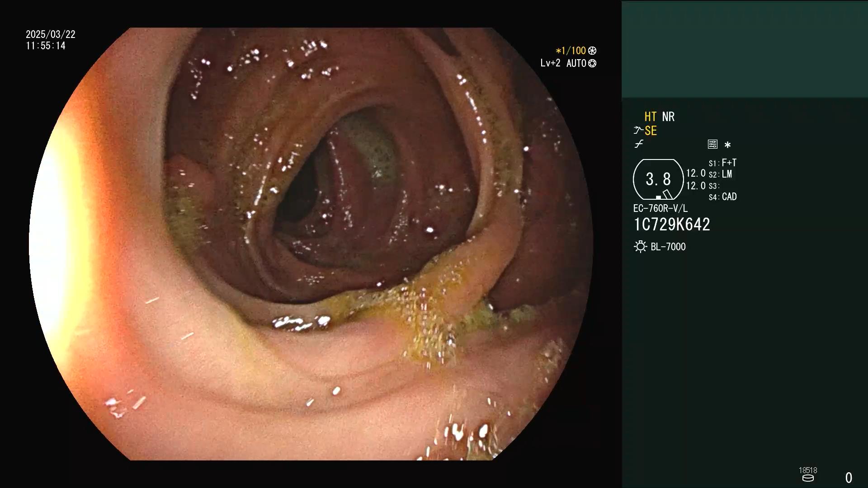
Task: Click the image storage disk icon
Action: [x=808, y=478]
